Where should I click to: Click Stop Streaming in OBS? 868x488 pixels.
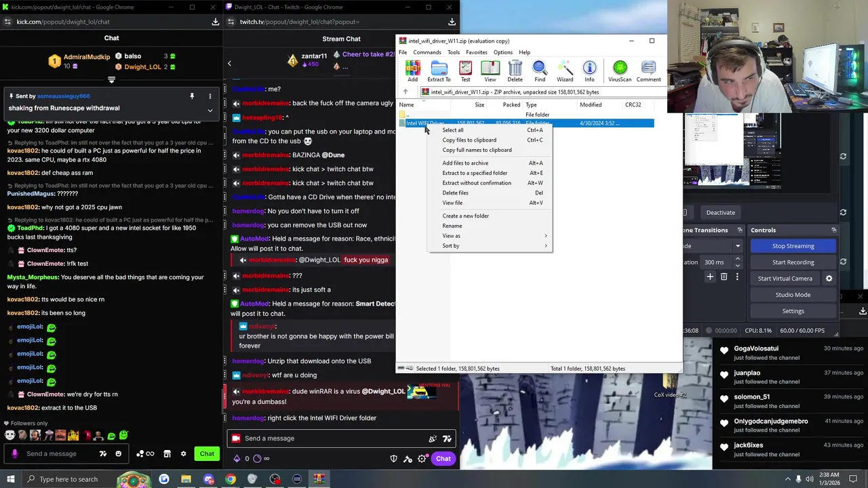pyautogui.click(x=793, y=246)
